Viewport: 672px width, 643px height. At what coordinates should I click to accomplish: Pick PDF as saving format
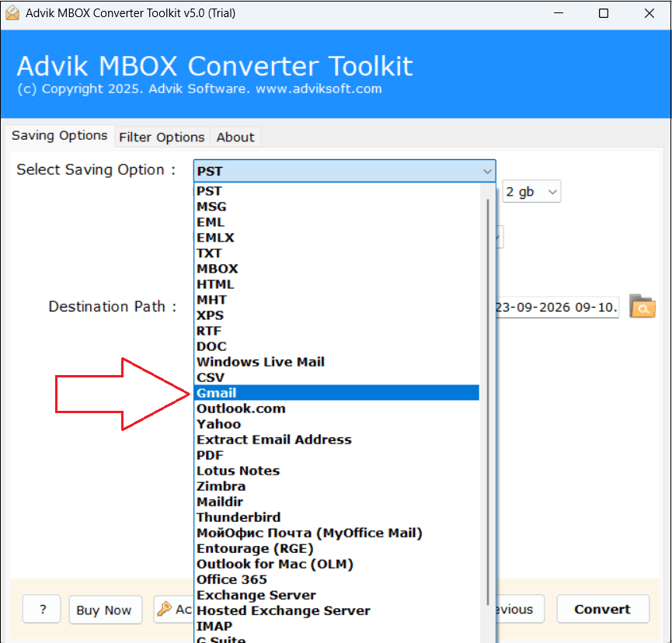tap(336, 455)
